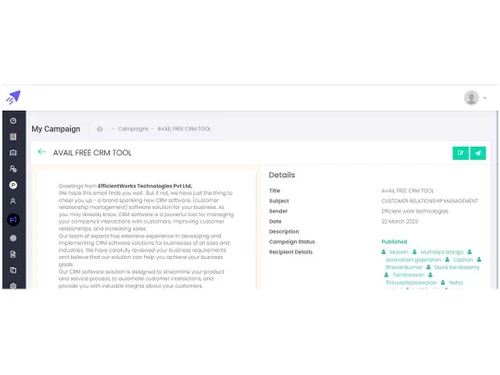Edit the campaign with the pencil button
500x375 pixels.
coord(461,153)
